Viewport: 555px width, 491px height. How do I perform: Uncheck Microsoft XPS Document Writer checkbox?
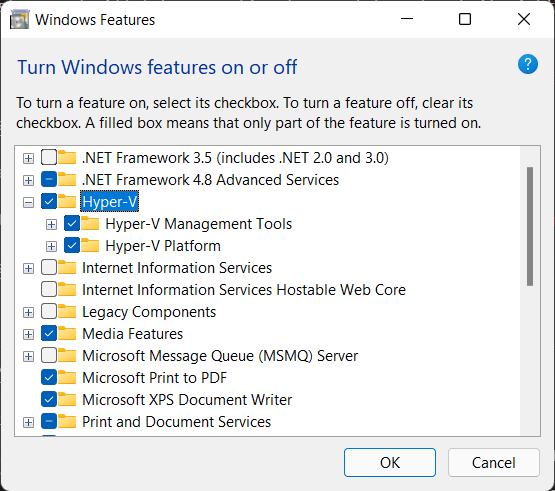coord(49,399)
